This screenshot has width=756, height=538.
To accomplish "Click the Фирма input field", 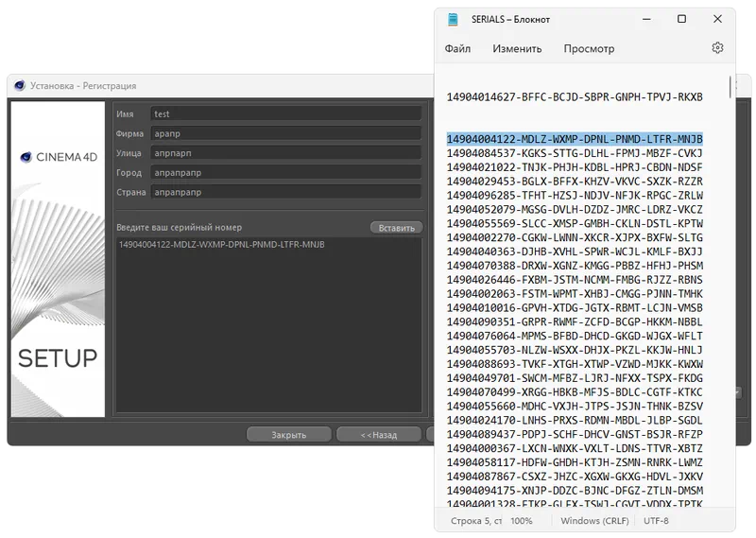I will (286, 133).
